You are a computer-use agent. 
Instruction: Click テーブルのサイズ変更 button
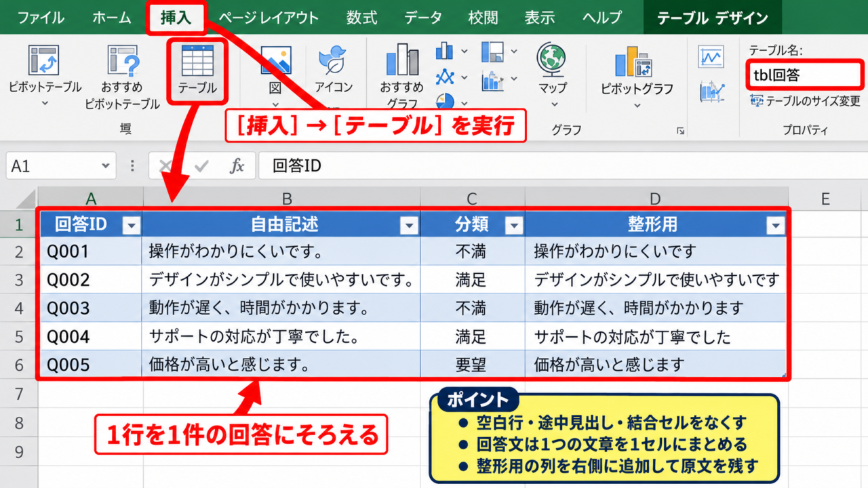click(x=805, y=101)
